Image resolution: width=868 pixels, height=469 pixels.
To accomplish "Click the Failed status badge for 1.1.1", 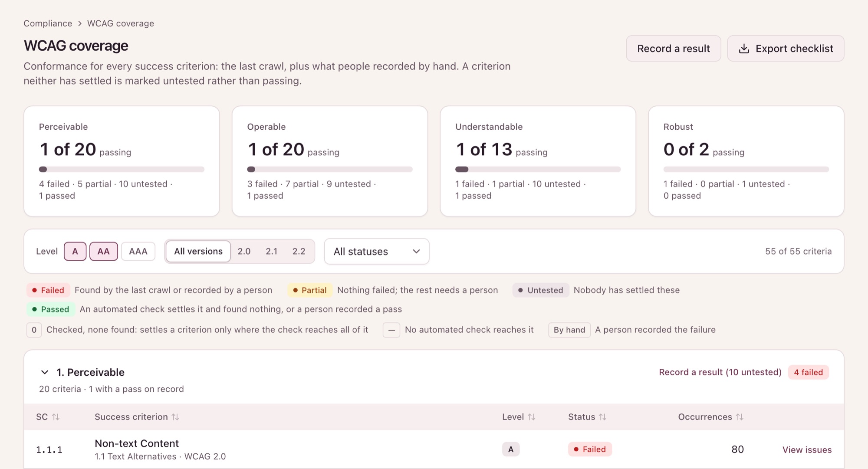I will [590, 449].
